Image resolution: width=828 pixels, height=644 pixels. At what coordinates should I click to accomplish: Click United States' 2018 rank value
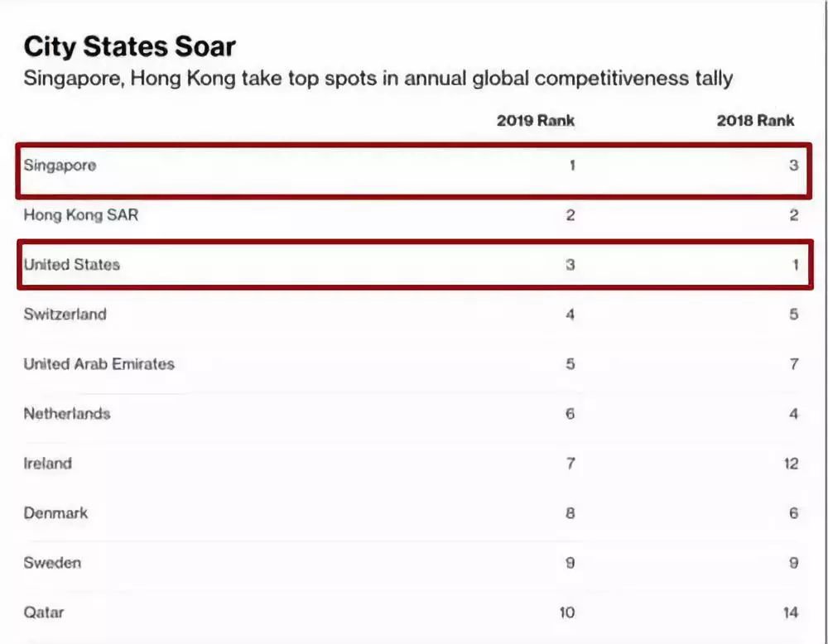(794, 265)
